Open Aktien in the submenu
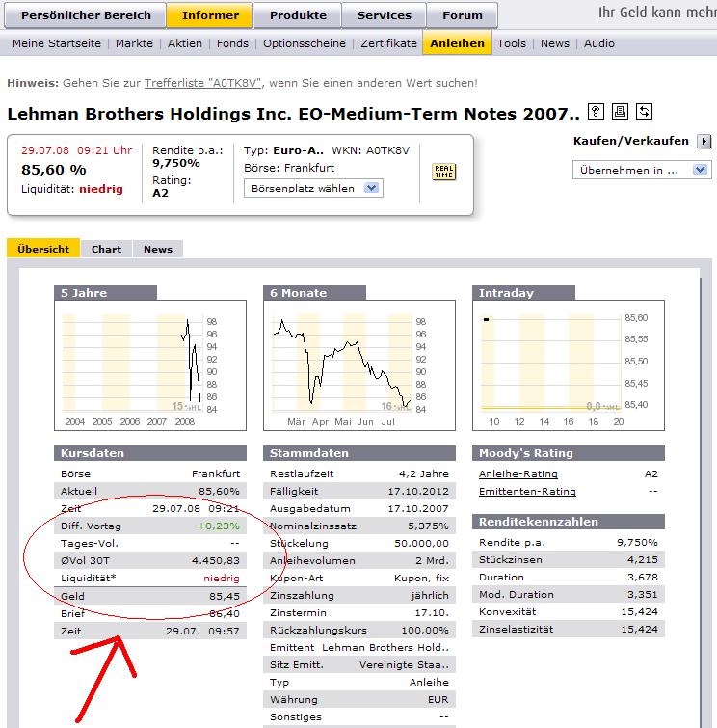 point(185,43)
